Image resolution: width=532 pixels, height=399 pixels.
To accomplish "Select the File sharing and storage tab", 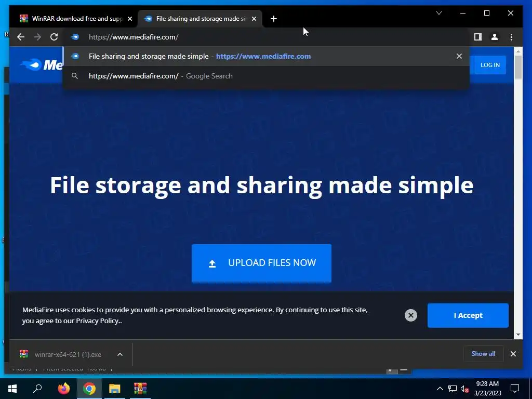I will pos(200,19).
